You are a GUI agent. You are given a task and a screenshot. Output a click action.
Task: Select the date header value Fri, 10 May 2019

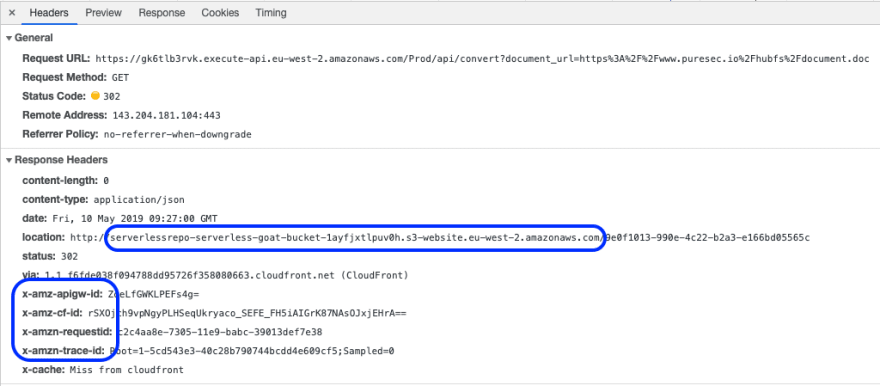[x=135, y=219]
